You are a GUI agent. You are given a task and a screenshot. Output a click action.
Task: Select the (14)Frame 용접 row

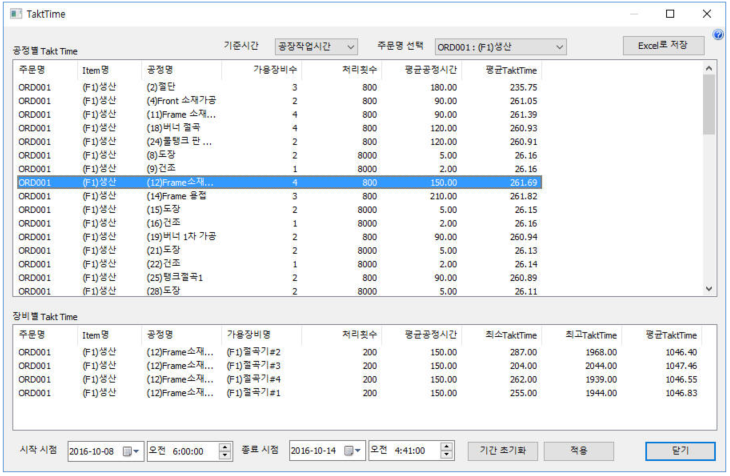[180, 197]
